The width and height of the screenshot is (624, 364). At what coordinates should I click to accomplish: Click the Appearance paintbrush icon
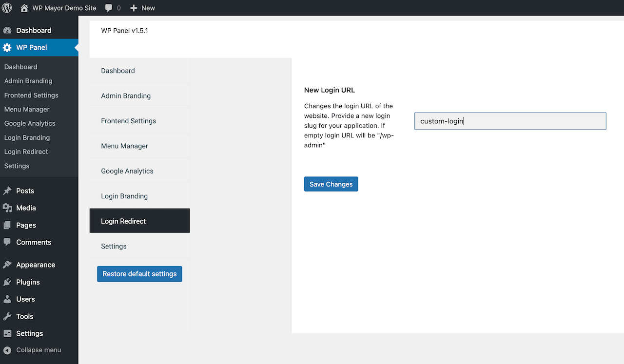tap(7, 265)
